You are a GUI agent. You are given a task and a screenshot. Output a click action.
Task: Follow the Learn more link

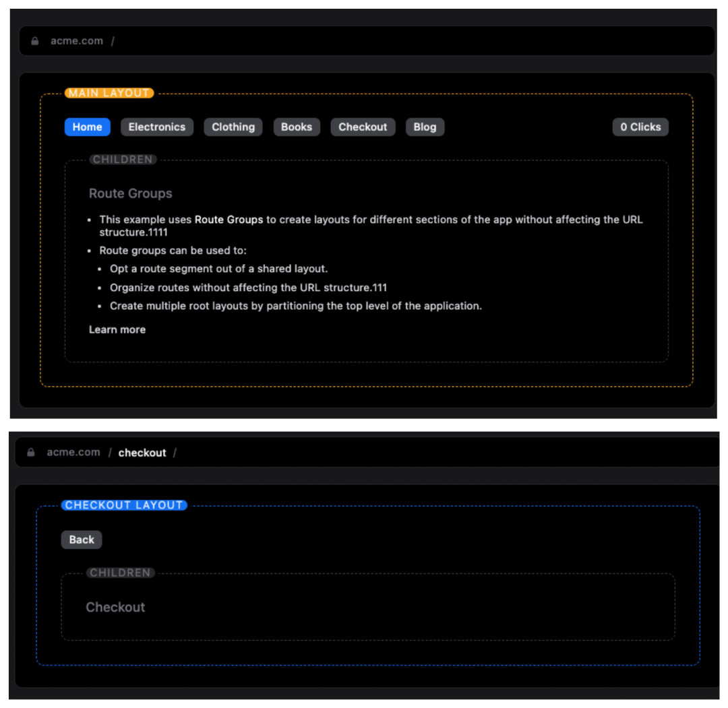click(117, 329)
